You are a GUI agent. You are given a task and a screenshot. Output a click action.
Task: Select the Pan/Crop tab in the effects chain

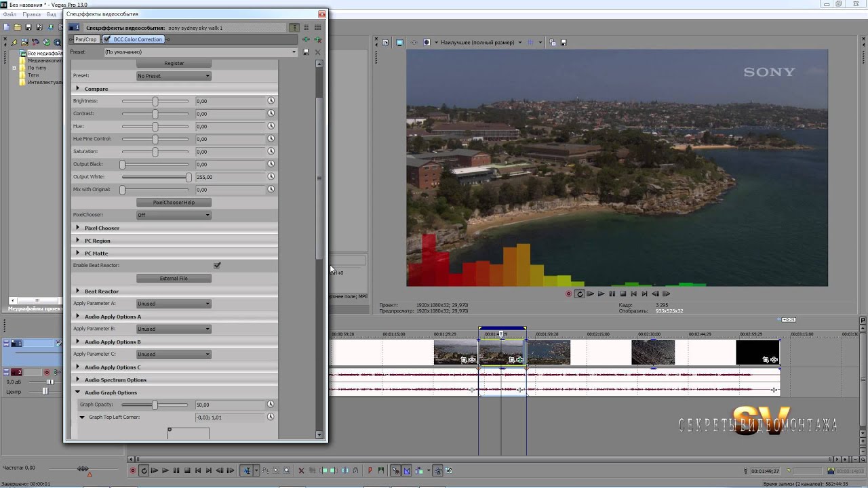coord(85,39)
